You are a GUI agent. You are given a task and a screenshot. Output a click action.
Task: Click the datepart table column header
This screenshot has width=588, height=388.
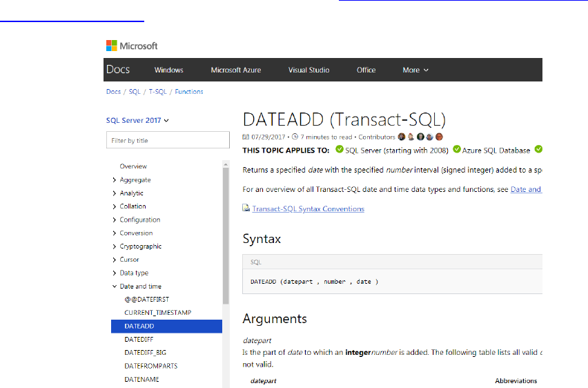tap(263, 381)
